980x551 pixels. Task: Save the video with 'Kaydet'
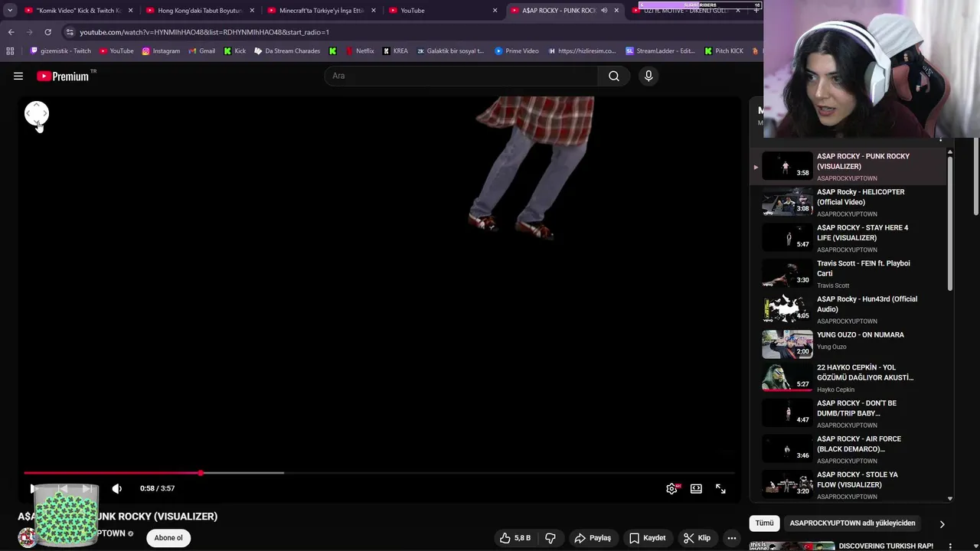click(x=648, y=538)
